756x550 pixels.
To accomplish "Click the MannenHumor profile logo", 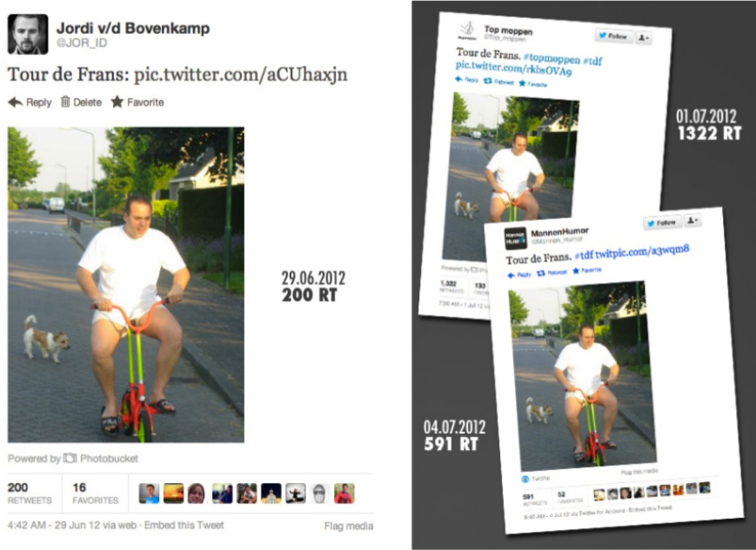I will click(x=515, y=238).
